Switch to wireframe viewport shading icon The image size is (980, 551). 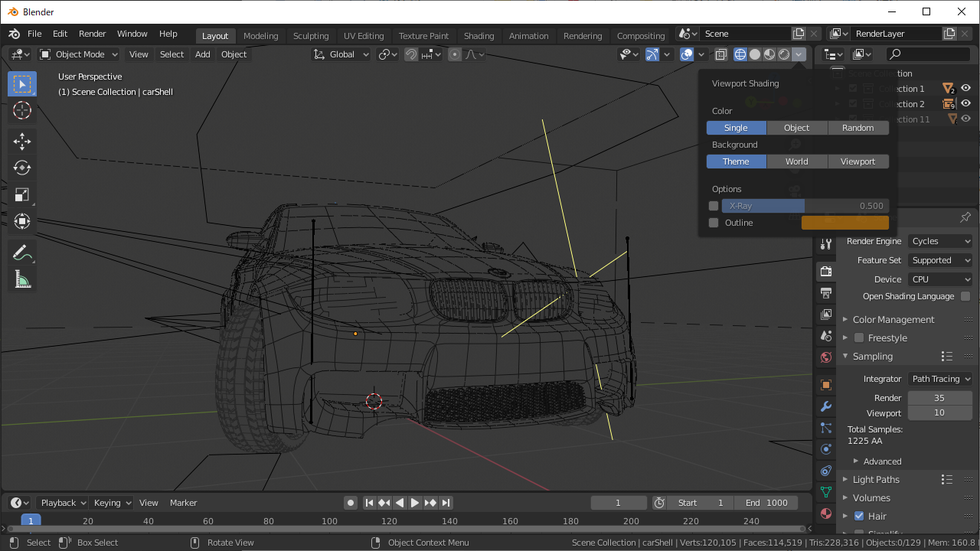(740, 54)
